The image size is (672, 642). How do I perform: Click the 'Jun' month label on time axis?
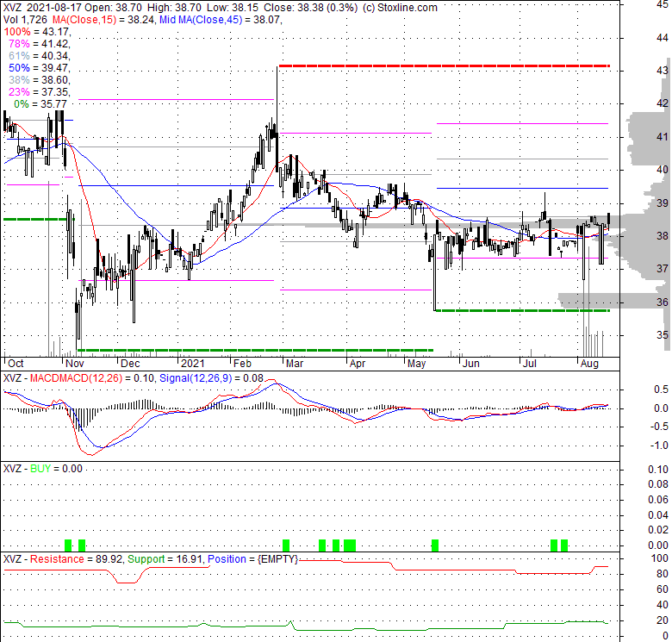coord(471,364)
